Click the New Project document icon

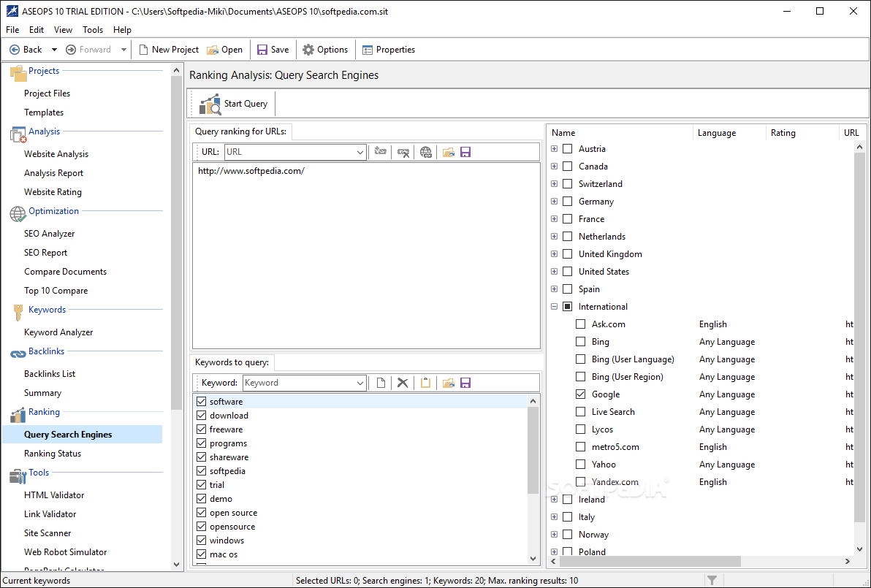pos(143,50)
